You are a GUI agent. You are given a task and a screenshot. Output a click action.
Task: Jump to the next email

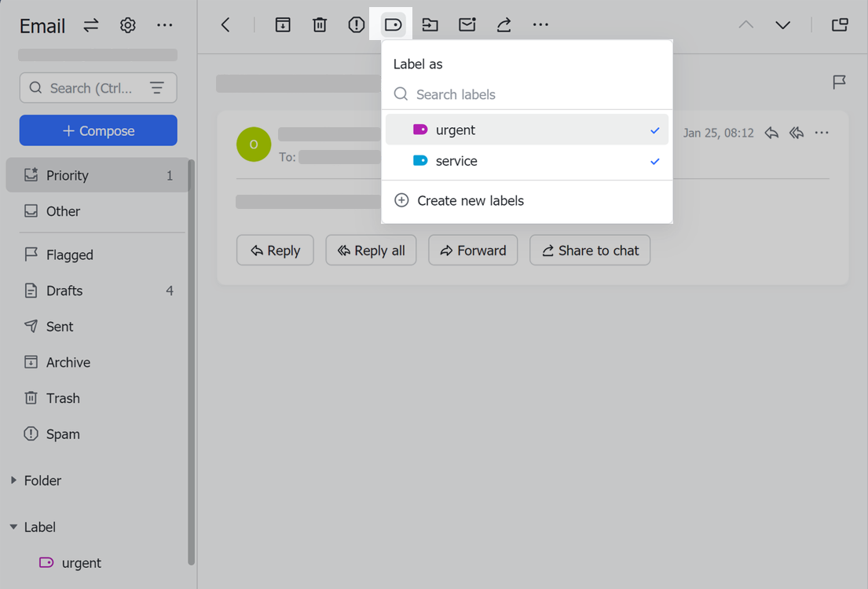(x=782, y=24)
